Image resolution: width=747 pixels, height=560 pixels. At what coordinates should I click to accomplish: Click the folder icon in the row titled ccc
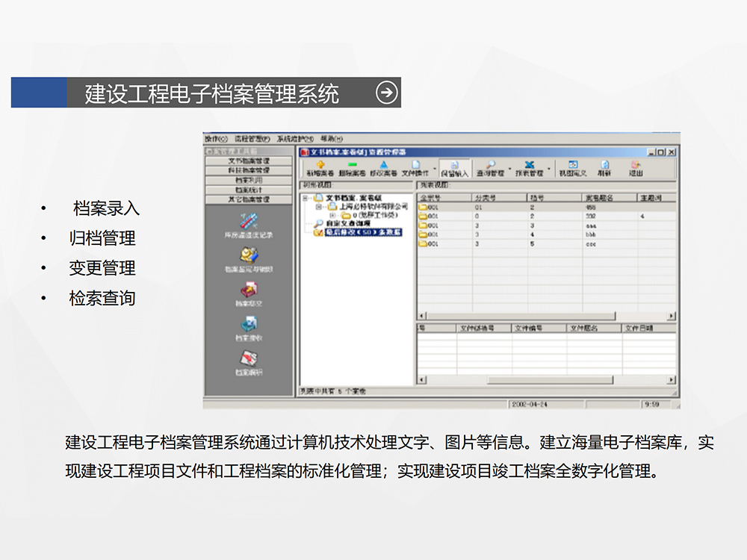pos(423,244)
